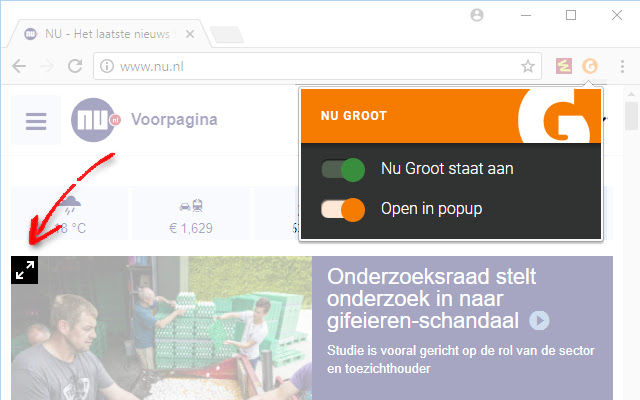Screen dimensions: 640x400
Task: Click the Nu Groot extension icon in toolbar
Action: tap(589, 66)
